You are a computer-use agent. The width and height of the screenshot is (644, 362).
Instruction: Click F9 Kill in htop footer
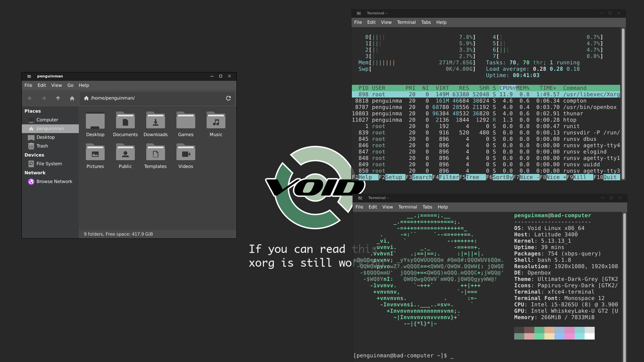(580, 177)
